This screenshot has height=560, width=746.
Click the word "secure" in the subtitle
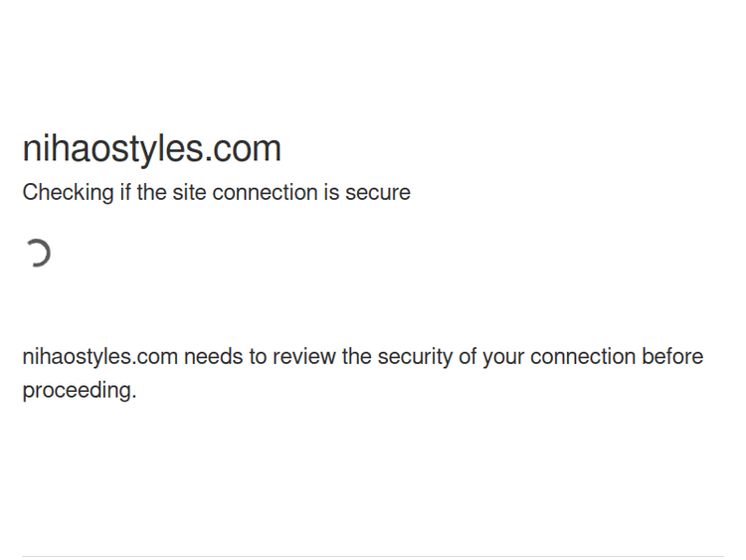378,192
